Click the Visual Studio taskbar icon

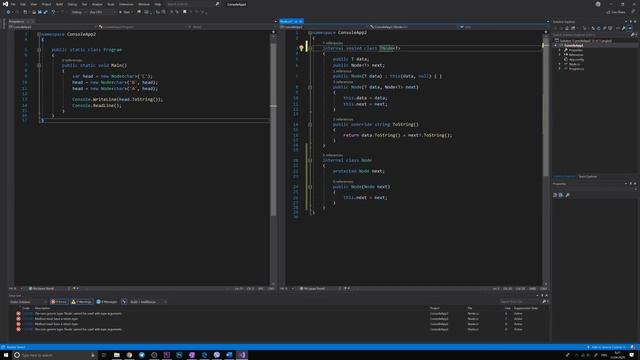pos(242,355)
